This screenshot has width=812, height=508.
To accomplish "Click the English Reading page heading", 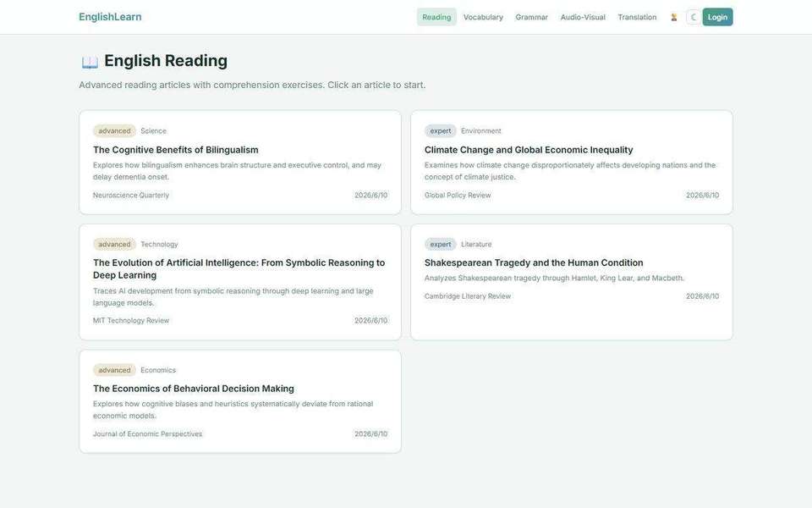I will (166, 61).
